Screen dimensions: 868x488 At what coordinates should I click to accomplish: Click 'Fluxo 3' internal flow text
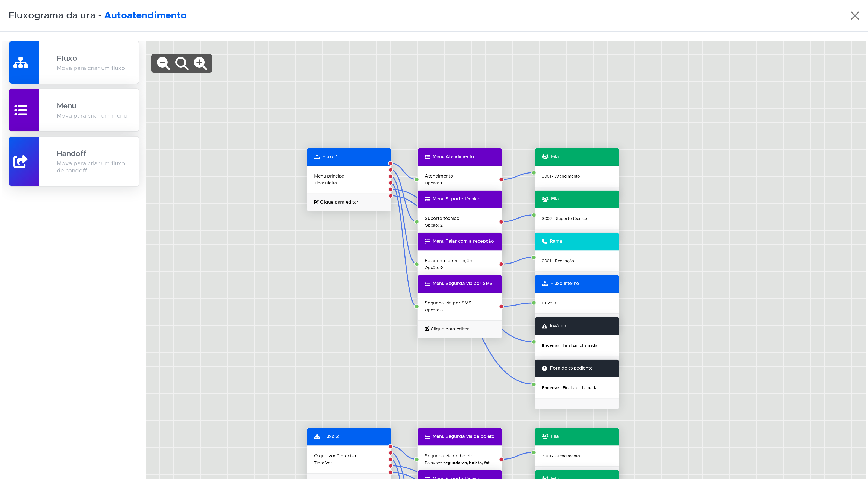pos(549,303)
